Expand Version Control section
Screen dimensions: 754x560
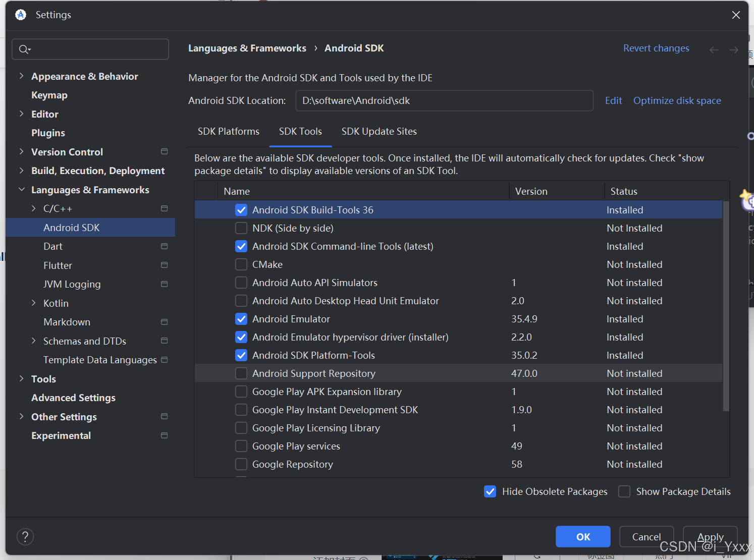pyautogui.click(x=21, y=151)
